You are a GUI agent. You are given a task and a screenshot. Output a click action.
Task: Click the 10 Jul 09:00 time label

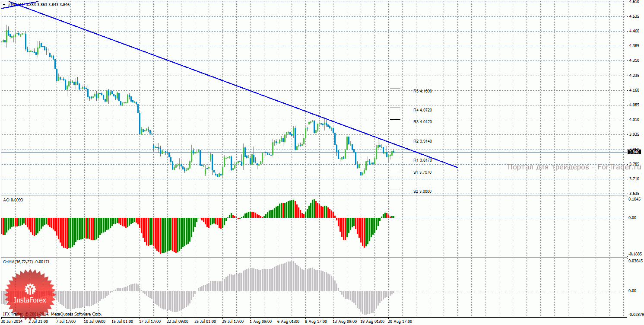[94, 322]
